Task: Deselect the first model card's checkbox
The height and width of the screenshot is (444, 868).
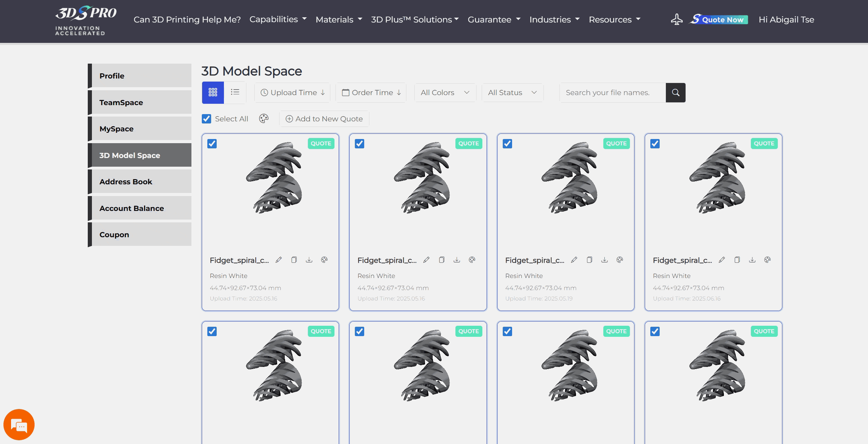Action: click(212, 144)
